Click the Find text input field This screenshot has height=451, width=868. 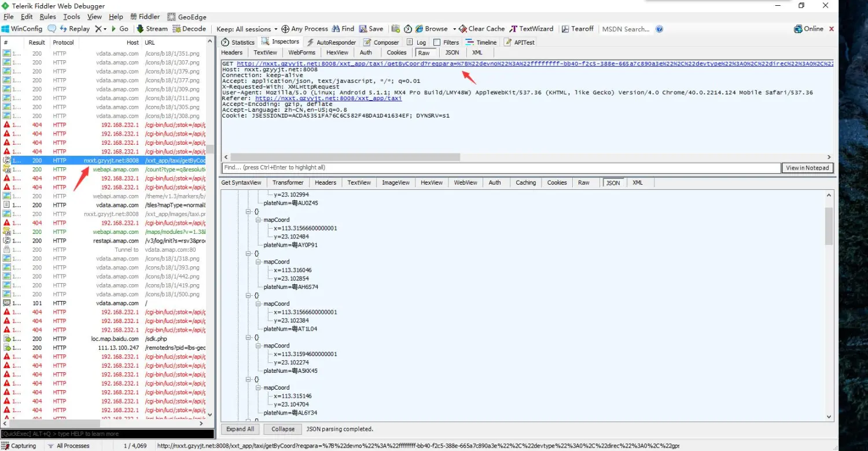(501, 168)
